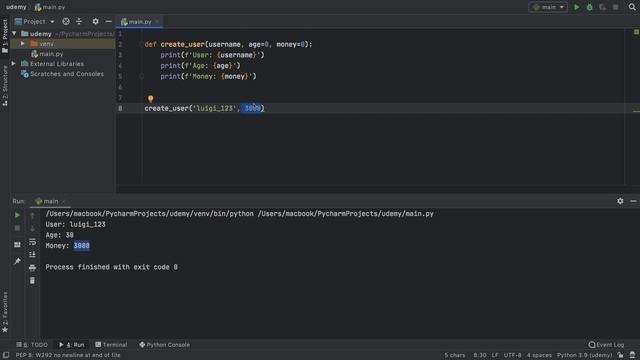
Task: Click the create_user function name on line 2
Action: [x=182, y=44]
